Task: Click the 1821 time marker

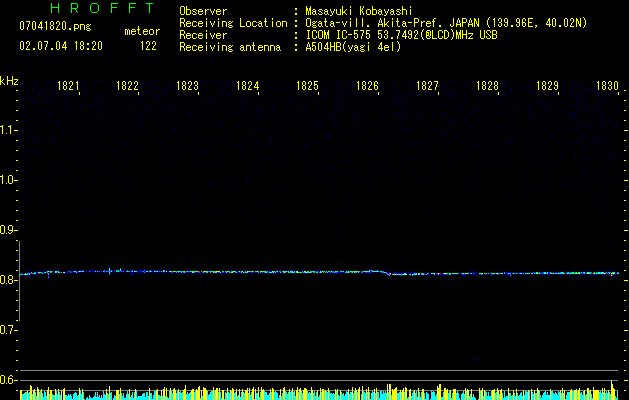Action: tap(68, 86)
